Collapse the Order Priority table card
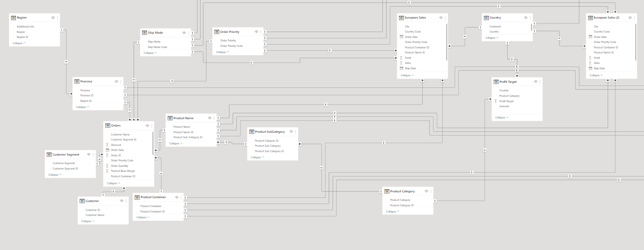Screen dimensions: 644x250 click(x=223, y=52)
